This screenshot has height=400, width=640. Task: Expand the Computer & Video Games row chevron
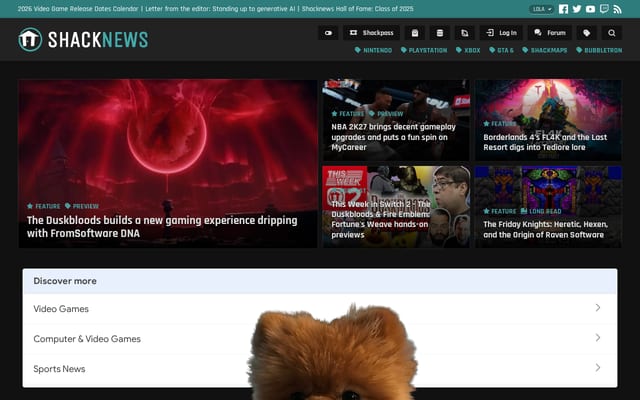(598, 338)
